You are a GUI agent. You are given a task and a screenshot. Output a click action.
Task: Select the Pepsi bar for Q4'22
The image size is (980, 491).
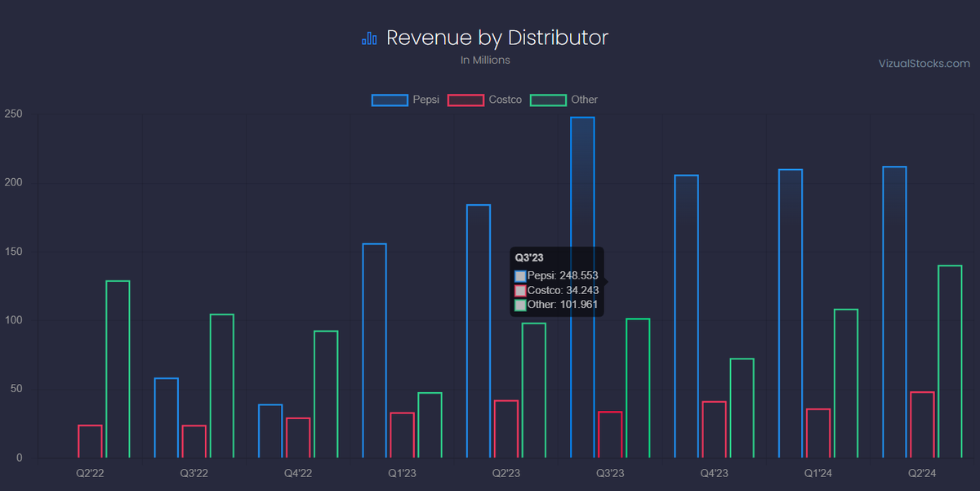[x=270, y=431]
